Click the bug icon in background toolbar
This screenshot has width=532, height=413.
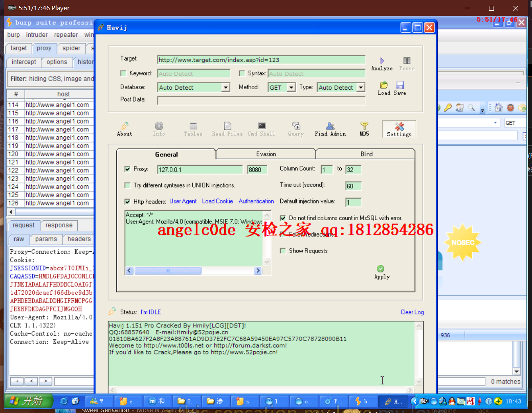tap(510, 108)
